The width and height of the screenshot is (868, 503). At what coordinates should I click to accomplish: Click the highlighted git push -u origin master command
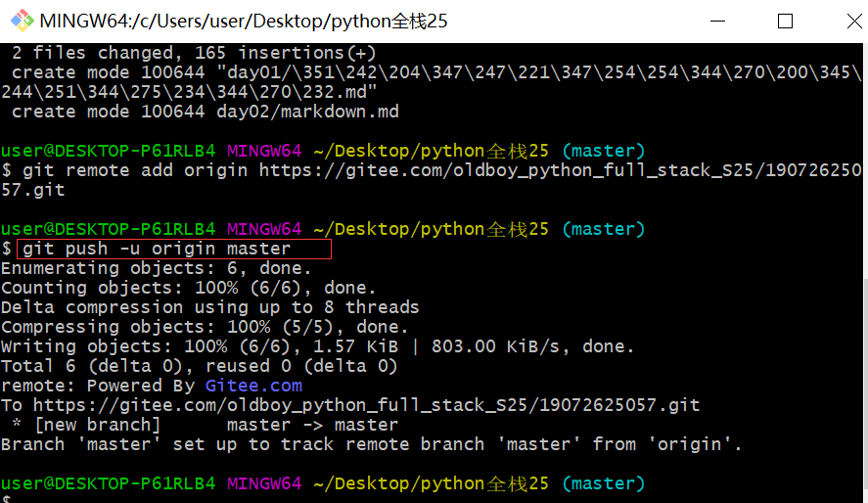(x=174, y=249)
